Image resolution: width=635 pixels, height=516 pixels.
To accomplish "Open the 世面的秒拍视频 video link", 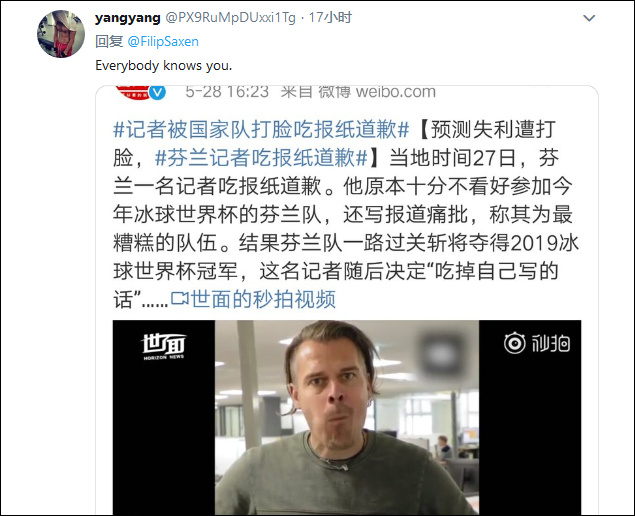I will point(263,299).
